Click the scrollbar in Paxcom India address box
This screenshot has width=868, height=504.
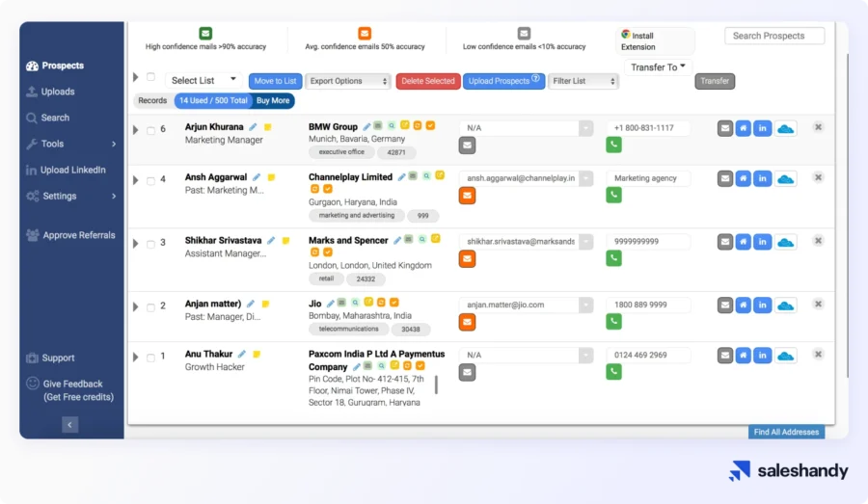pyautogui.click(x=436, y=385)
